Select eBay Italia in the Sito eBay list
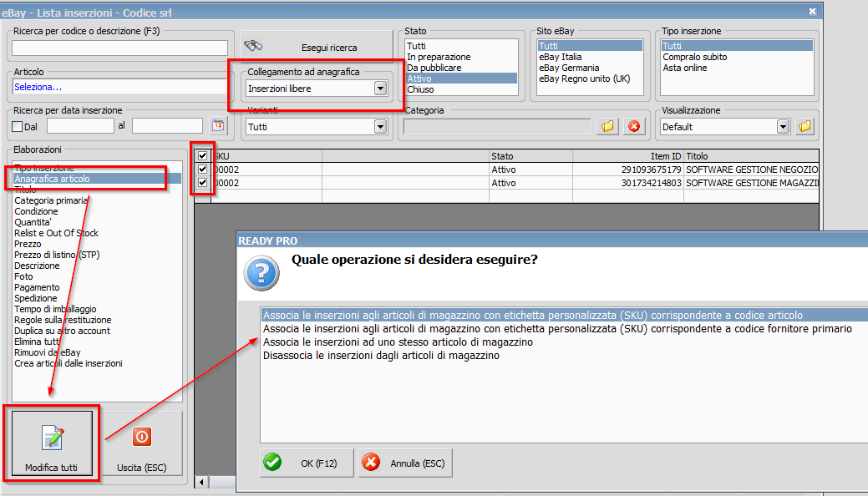 tap(590, 57)
